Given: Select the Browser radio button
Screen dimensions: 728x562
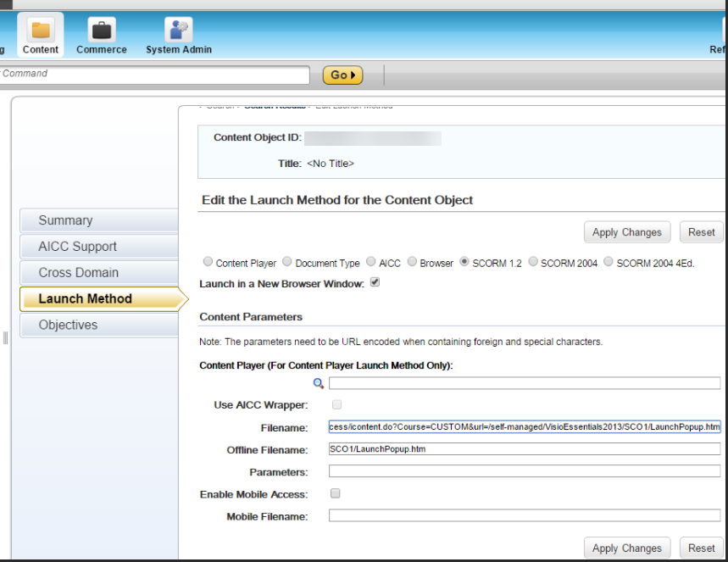Looking at the screenshot, I should pyautogui.click(x=412, y=262).
